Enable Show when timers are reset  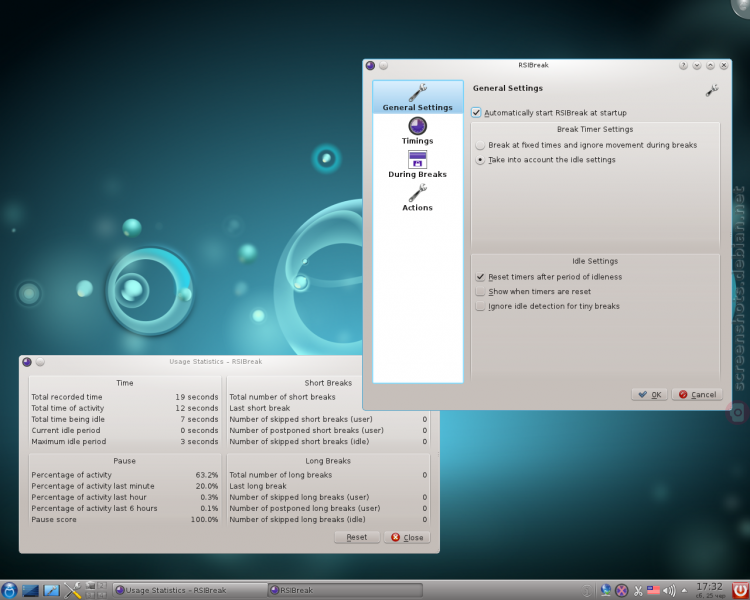coord(533,291)
